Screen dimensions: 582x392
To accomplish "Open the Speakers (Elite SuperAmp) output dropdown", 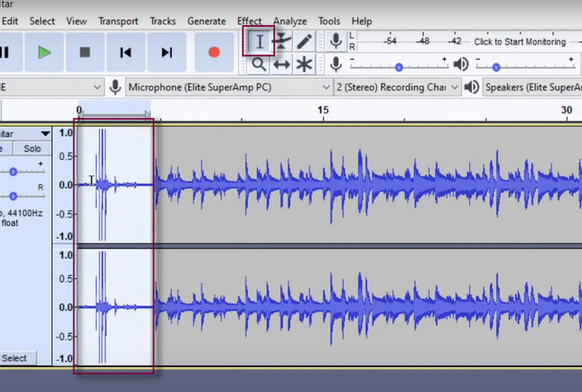I will [x=532, y=88].
